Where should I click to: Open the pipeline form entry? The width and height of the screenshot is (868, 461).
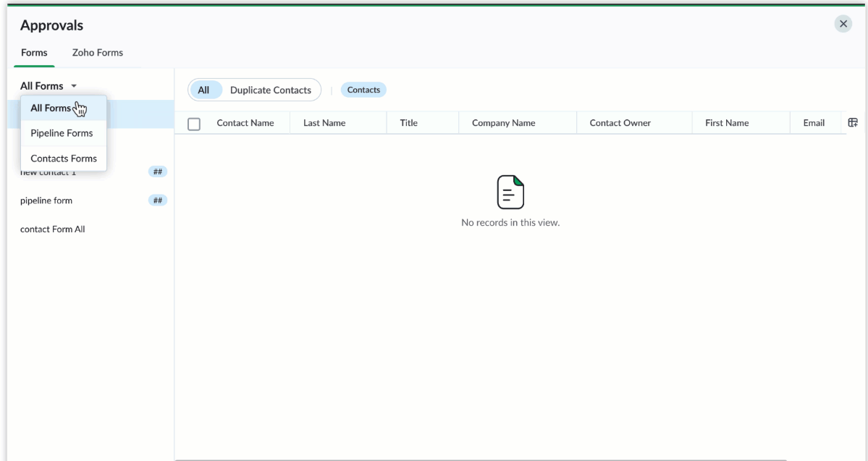46,200
